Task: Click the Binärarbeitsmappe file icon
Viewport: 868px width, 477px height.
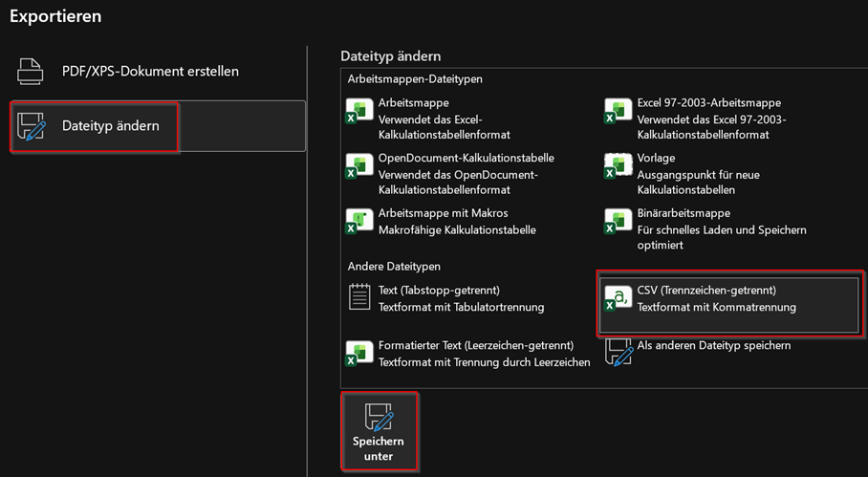Action: 618,221
